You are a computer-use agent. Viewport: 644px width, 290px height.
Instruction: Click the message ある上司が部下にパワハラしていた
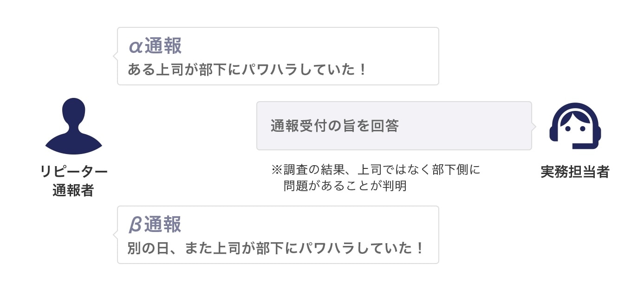247,70
